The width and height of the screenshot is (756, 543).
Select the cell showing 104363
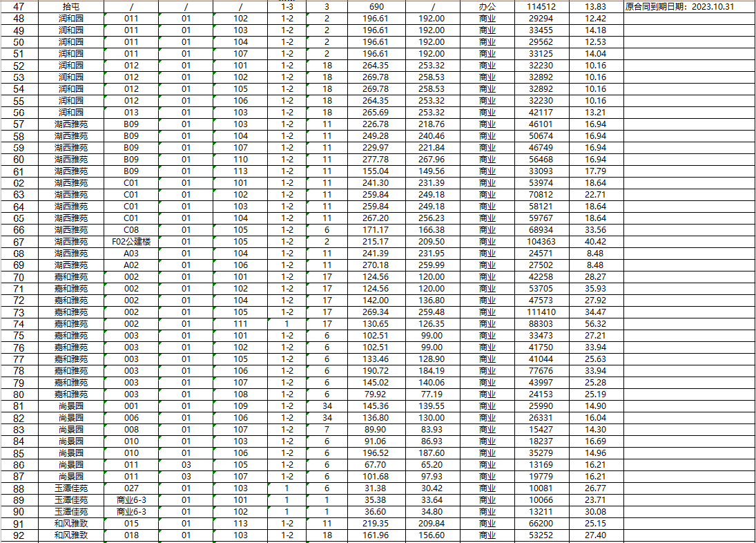coord(541,242)
